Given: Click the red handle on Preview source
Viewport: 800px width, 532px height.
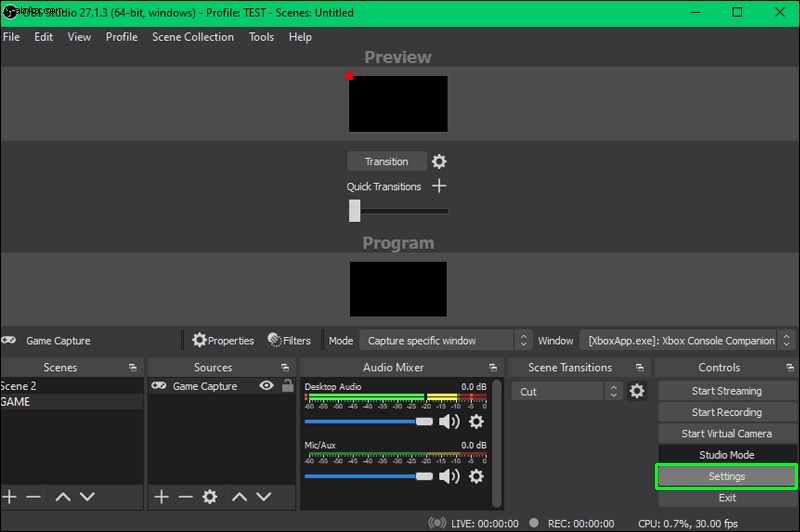Looking at the screenshot, I should (349, 76).
